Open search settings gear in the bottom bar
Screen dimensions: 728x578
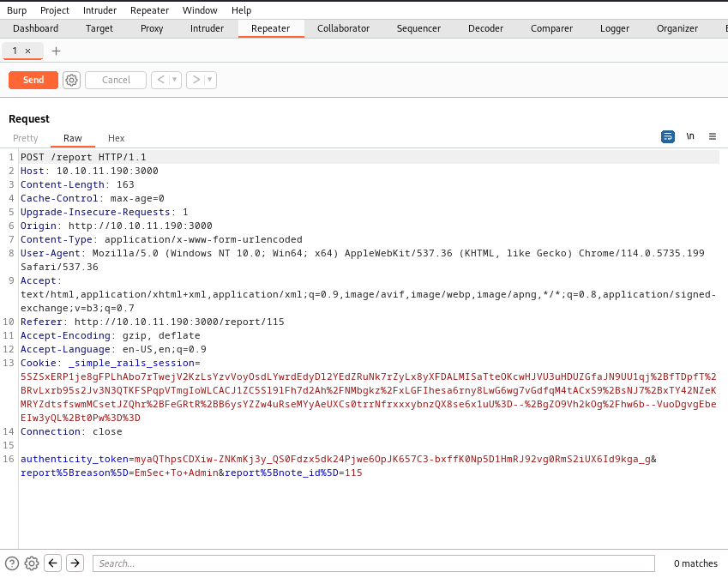(x=32, y=563)
